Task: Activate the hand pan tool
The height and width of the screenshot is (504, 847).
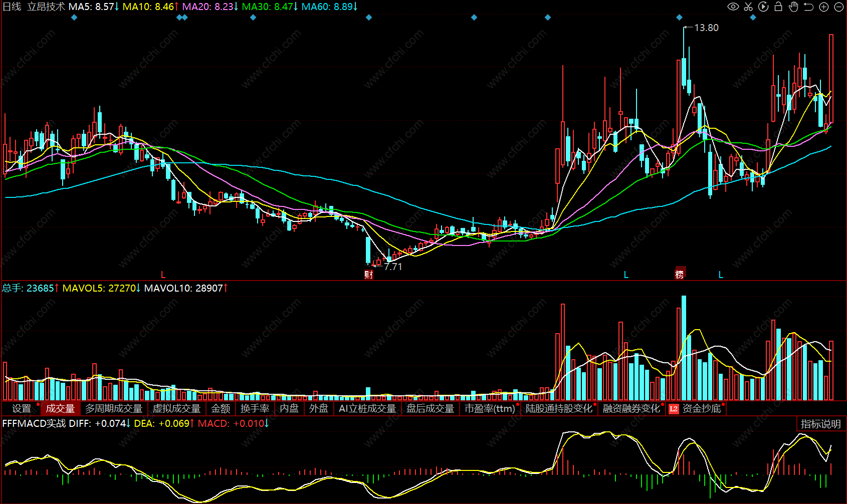Action: click(793, 7)
